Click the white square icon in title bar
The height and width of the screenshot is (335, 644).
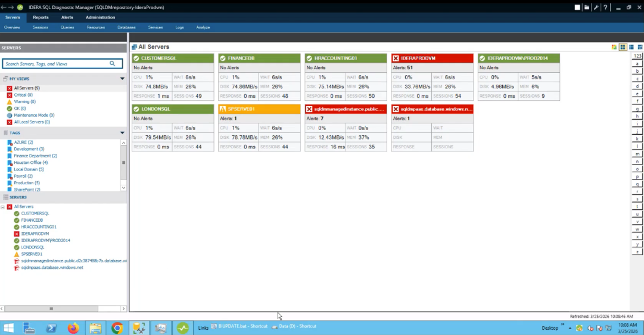click(577, 7)
